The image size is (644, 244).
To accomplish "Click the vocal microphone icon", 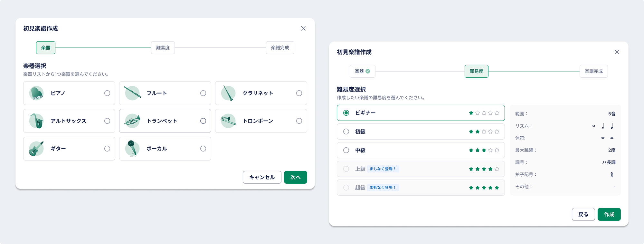I will 132,149.
